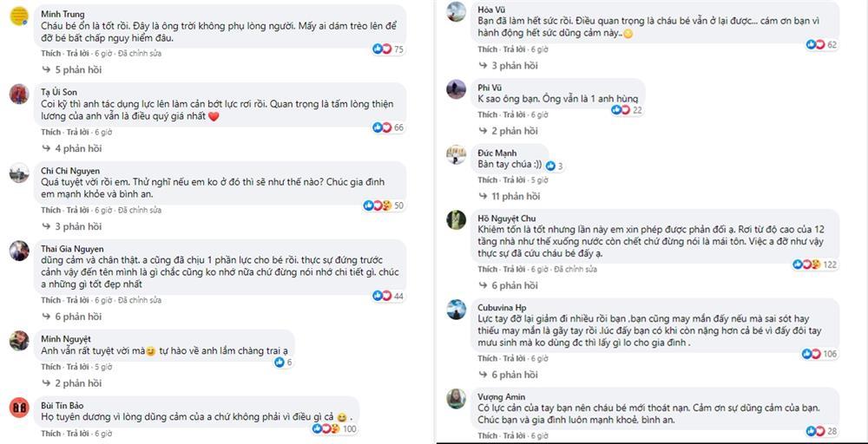Like Hồ Nguyệt Chu's comment via Thích
The image size is (868, 444).
[x=487, y=270]
